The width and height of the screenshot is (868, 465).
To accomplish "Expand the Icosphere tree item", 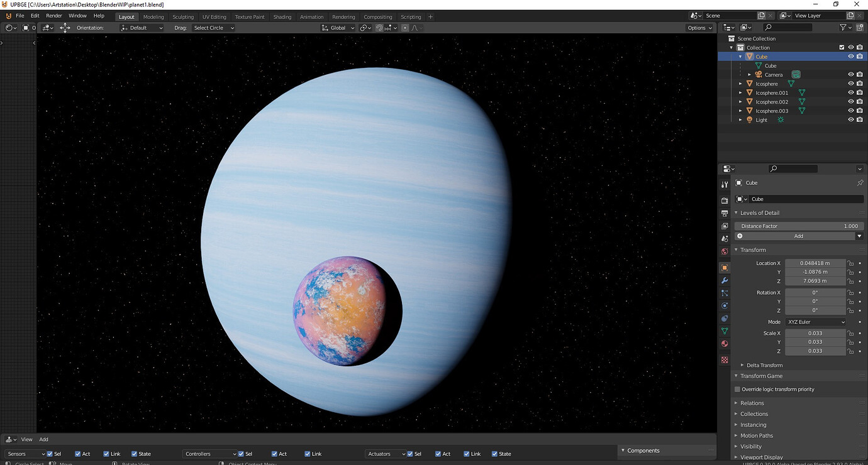I will point(740,84).
